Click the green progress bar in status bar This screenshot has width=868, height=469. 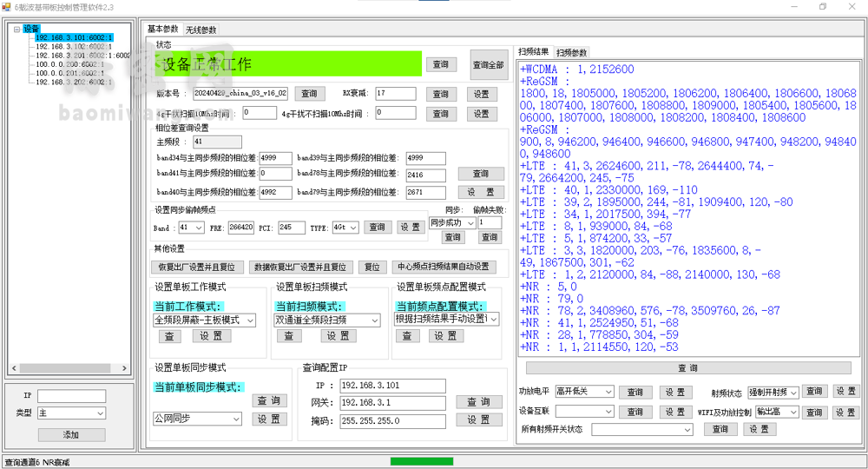(422, 461)
